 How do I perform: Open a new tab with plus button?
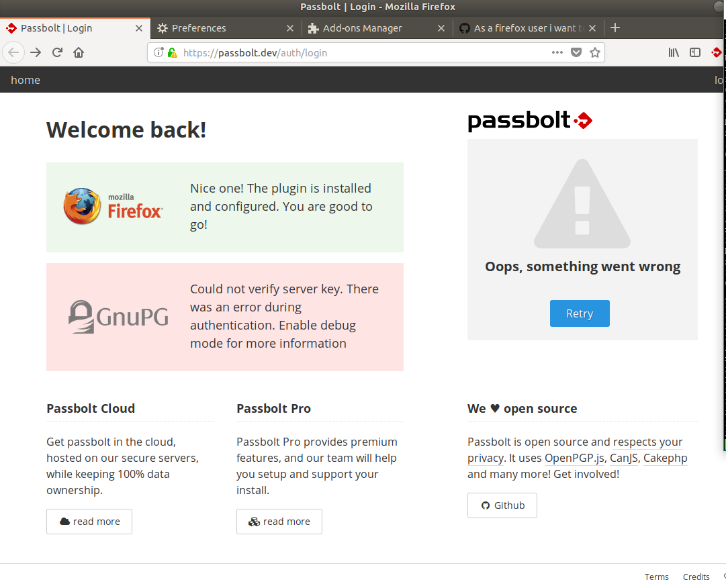click(615, 28)
